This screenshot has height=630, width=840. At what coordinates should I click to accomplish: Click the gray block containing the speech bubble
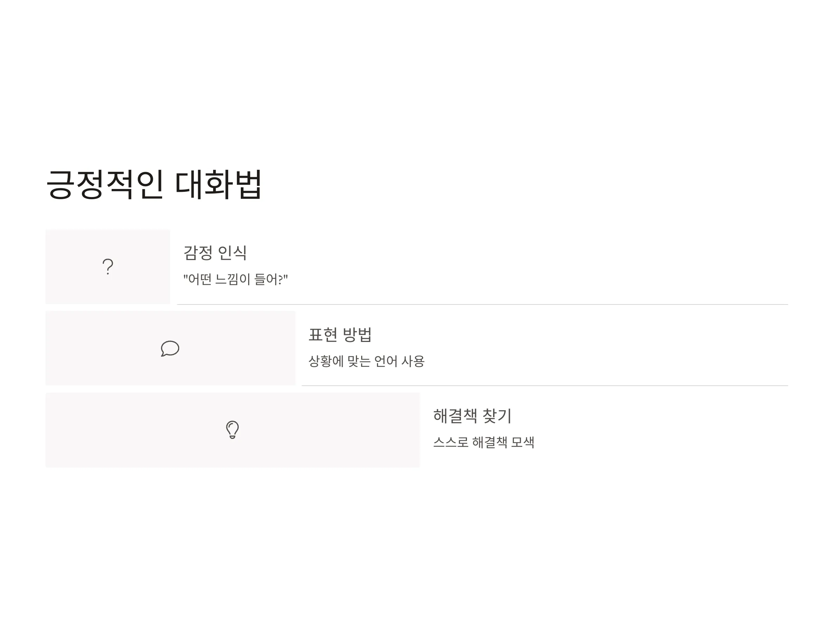(170, 348)
